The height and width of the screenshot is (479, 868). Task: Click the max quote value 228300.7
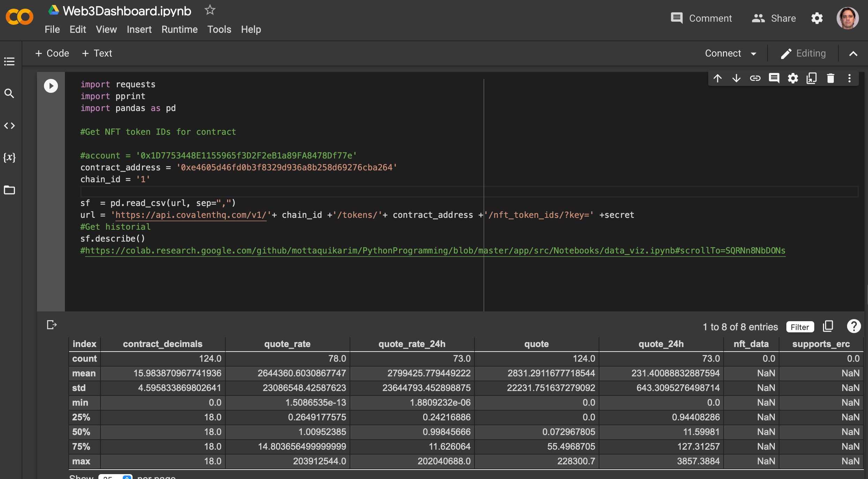(x=576, y=461)
